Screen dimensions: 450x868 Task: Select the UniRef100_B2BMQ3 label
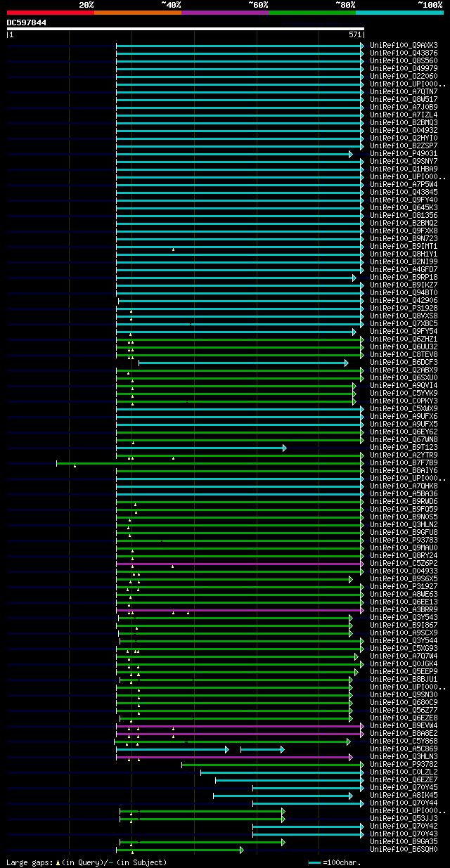click(404, 122)
